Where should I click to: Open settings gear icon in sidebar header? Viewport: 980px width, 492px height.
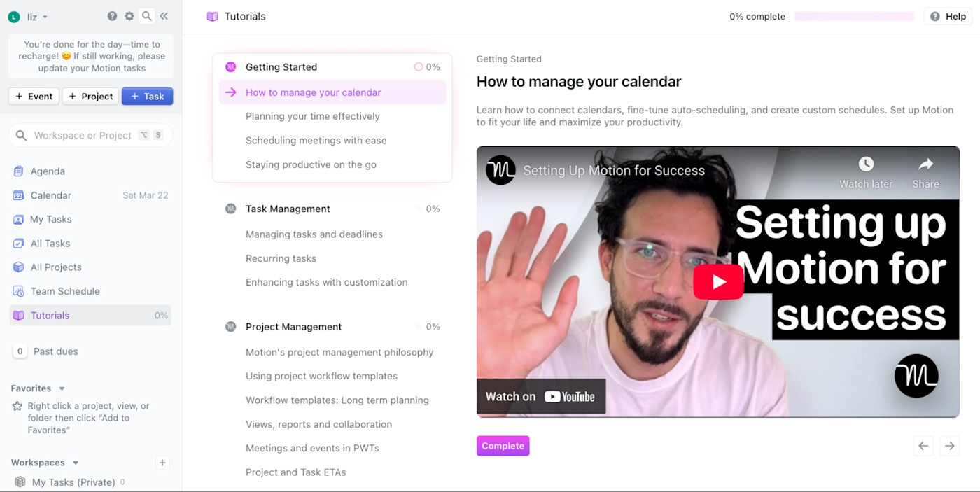pyautogui.click(x=129, y=16)
